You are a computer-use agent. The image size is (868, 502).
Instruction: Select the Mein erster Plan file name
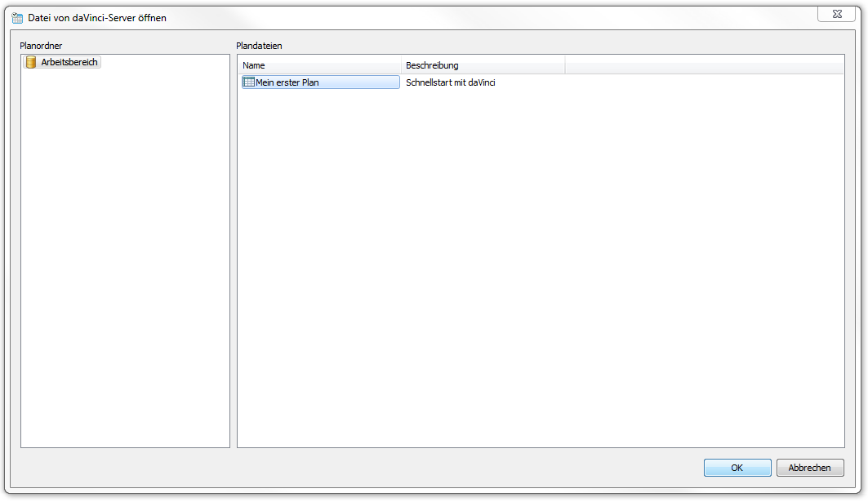point(287,82)
